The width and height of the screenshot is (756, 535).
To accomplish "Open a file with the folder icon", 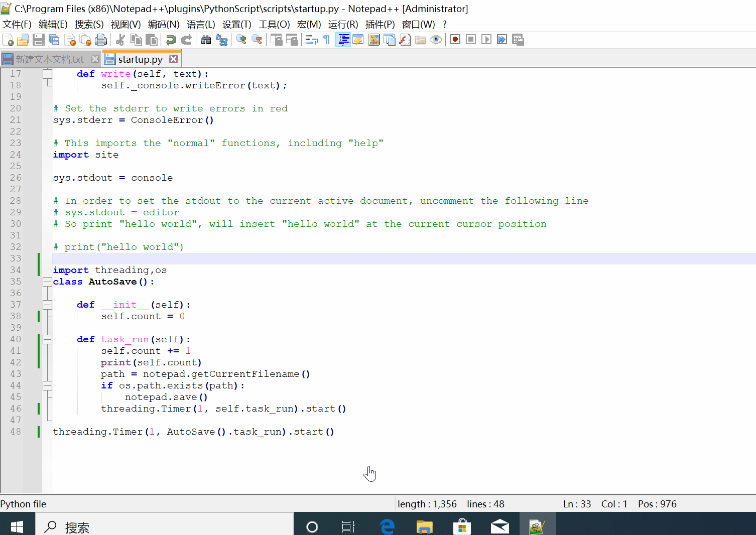I will (x=23, y=40).
